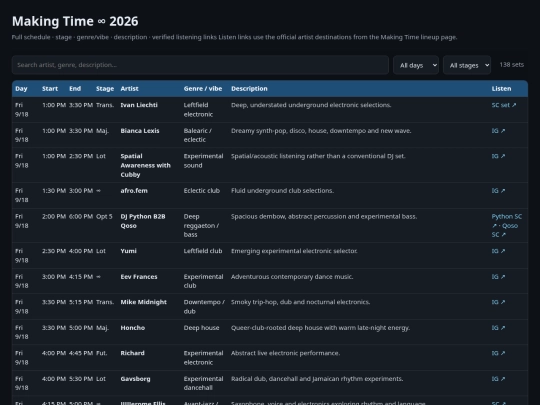Click the artist name Yumi
This screenshot has width=540, height=405.
tap(128, 251)
